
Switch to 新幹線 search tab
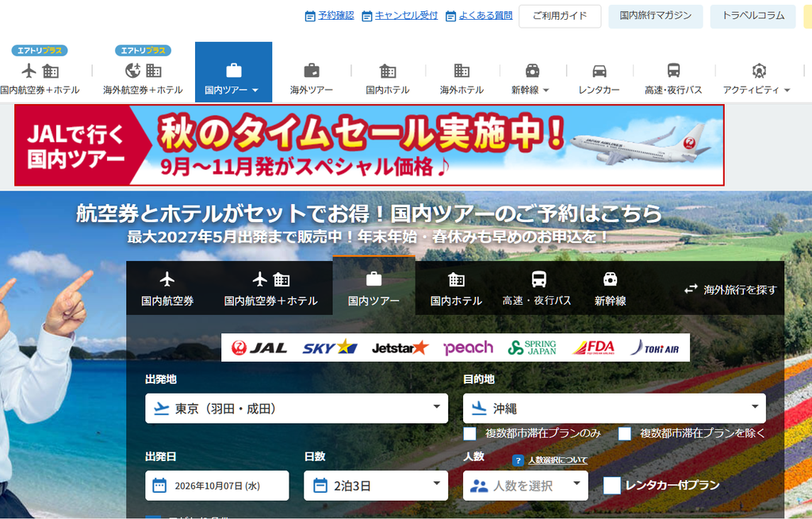tap(610, 288)
